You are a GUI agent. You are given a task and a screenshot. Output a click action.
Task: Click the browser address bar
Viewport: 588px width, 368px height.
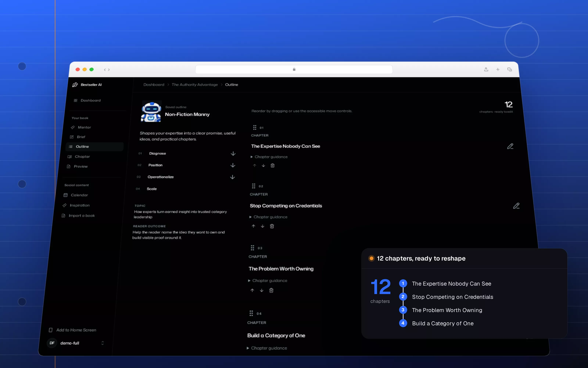pyautogui.click(x=294, y=69)
